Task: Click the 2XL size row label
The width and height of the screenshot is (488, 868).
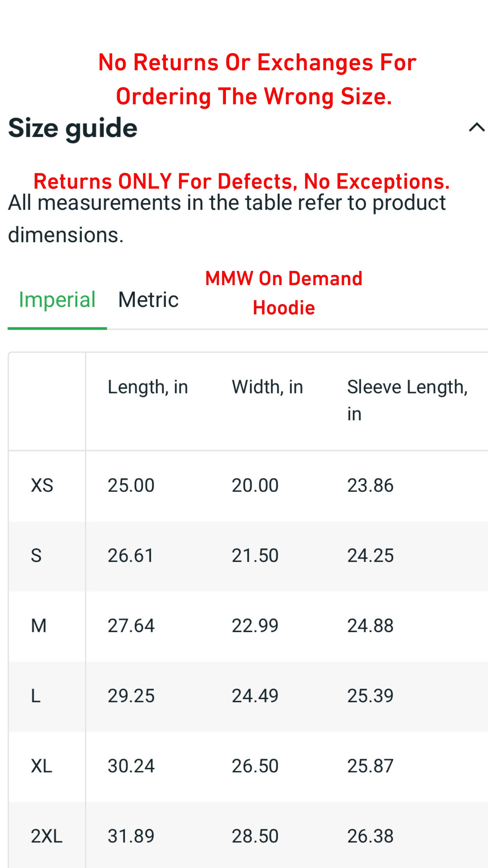Action: 47,836
